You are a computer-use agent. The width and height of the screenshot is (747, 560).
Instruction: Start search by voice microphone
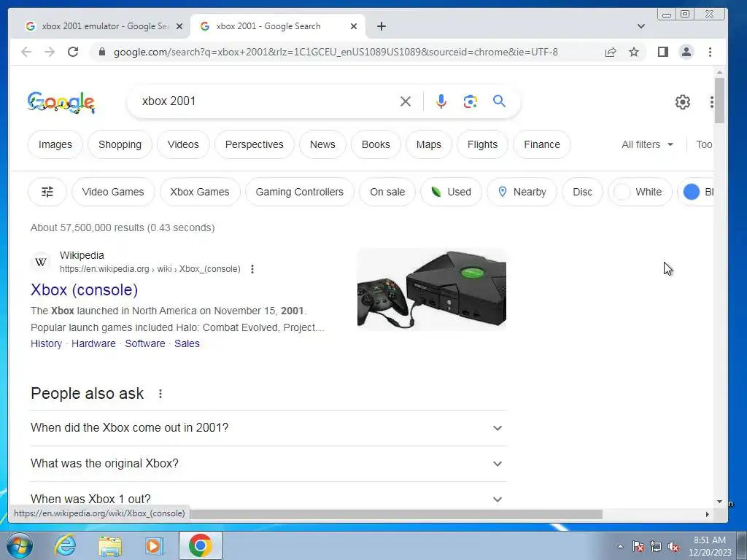coord(441,101)
